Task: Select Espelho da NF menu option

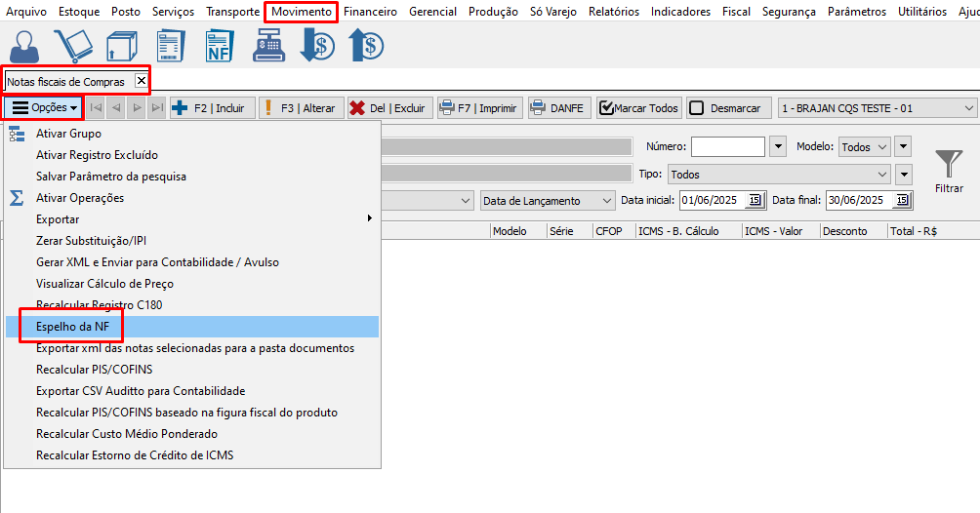Action: tap(73, 327)
